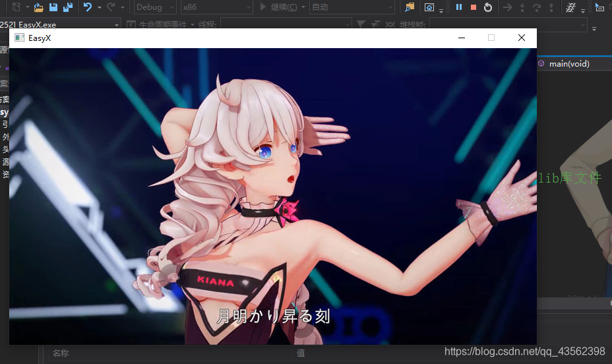Click the find in files folder icon
Screen dimensions: 612x364
[410, 7]
